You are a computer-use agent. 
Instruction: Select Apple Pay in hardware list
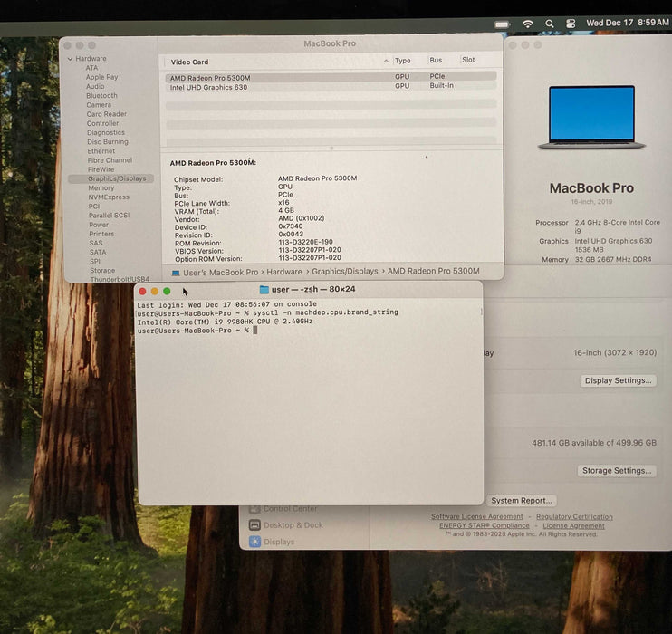pyautogui.click(x=101, y=77)
